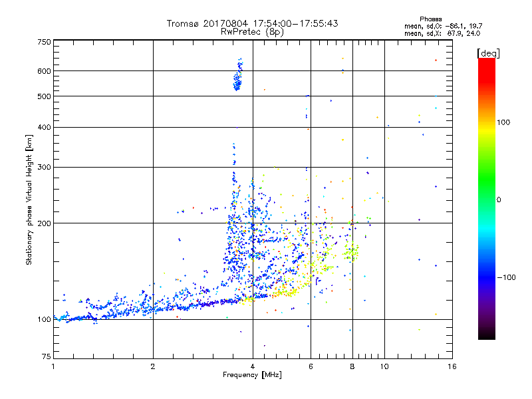Click the x-axis '8' tick label

click(x=352, y=366)
